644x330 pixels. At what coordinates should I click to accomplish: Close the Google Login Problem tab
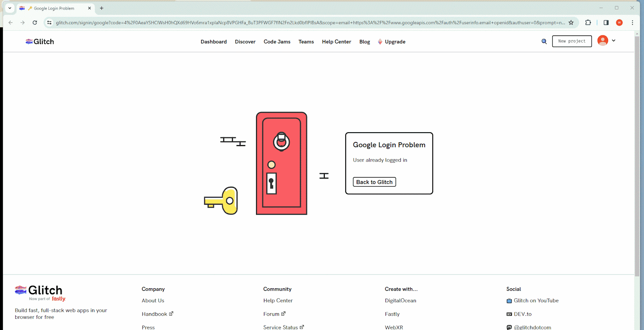click(x=89, y=8)
